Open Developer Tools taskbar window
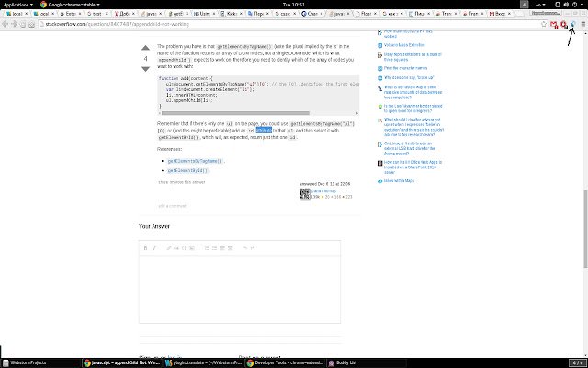This screenshot has width=588, height=368. (x=286, y=363)
